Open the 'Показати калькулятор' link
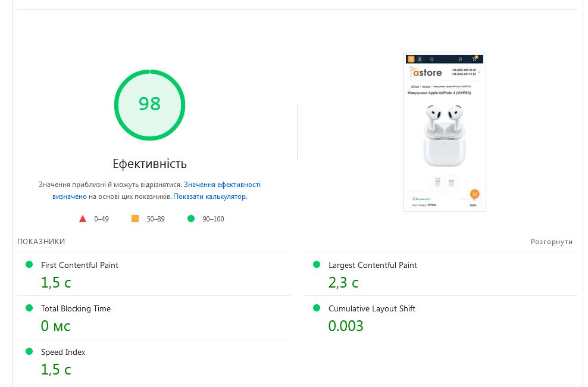Screen dimensions: 588x387 click(209, 196)
